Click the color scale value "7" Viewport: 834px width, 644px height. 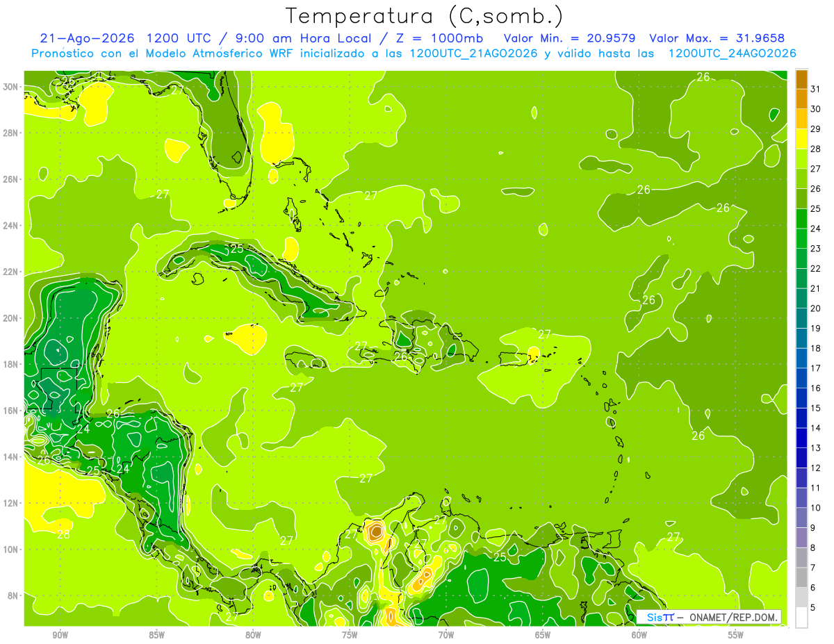tap(814, 568)
